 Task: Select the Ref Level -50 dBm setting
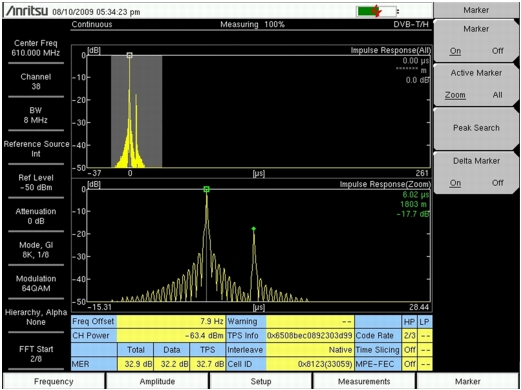pos(36,183)
